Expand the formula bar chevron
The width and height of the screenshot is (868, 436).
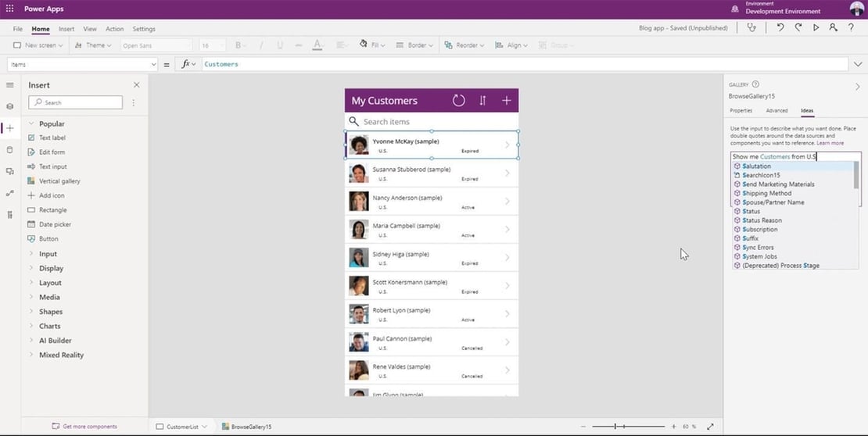point(858,65)
